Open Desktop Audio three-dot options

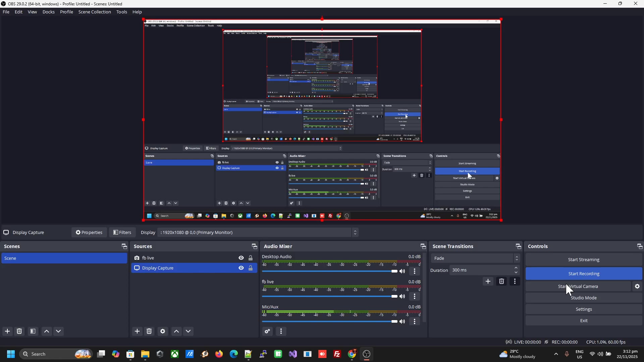415,271
